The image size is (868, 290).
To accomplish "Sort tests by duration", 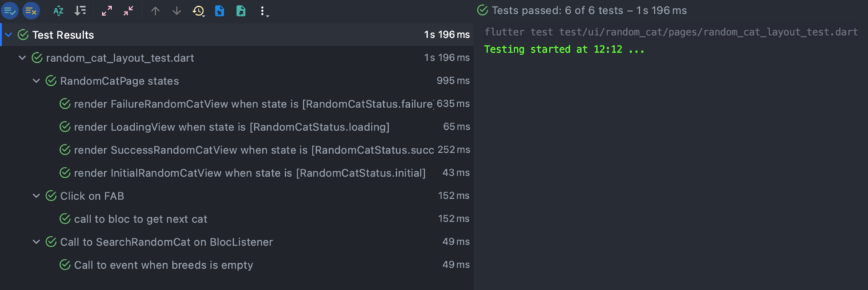I will click(81, 11).
